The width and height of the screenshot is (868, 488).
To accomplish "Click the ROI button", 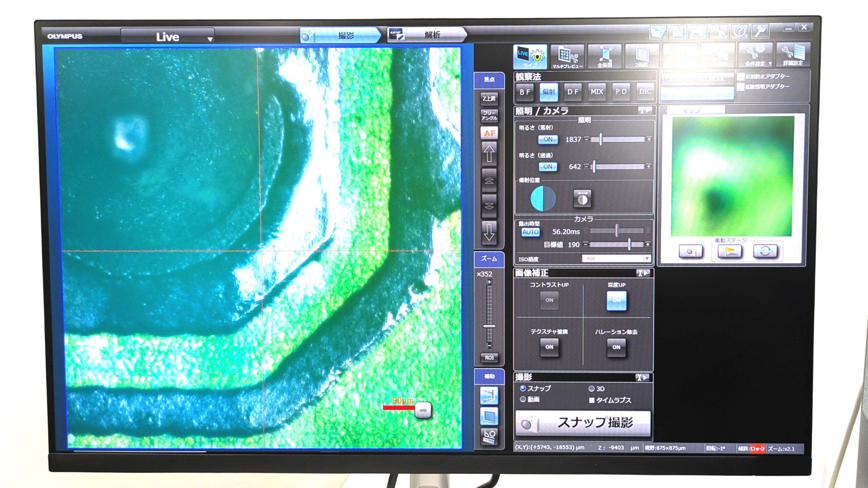I will [x=489, y=358].
